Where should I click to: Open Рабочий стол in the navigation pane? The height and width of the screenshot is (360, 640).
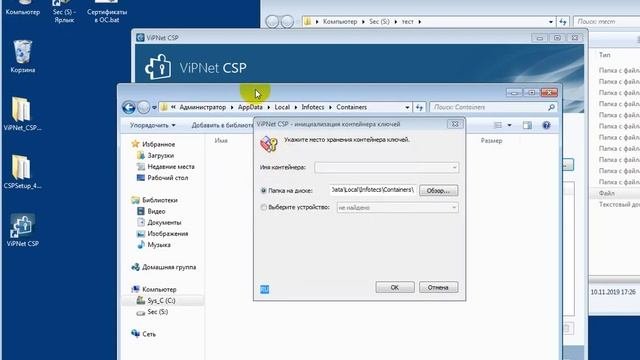167,178
